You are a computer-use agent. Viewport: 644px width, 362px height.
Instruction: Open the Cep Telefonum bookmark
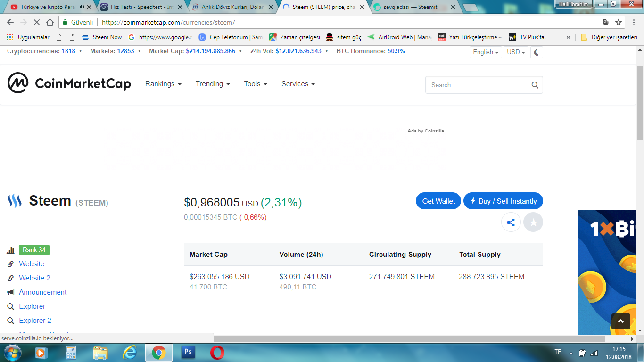click(x=231, y=37)
